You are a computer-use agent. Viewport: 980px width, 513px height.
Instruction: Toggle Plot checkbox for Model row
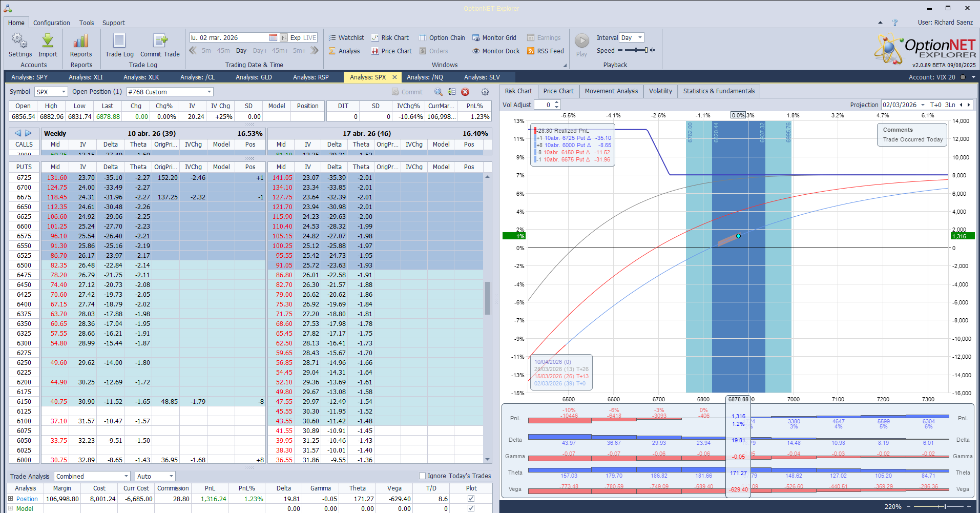coord(471,508)
